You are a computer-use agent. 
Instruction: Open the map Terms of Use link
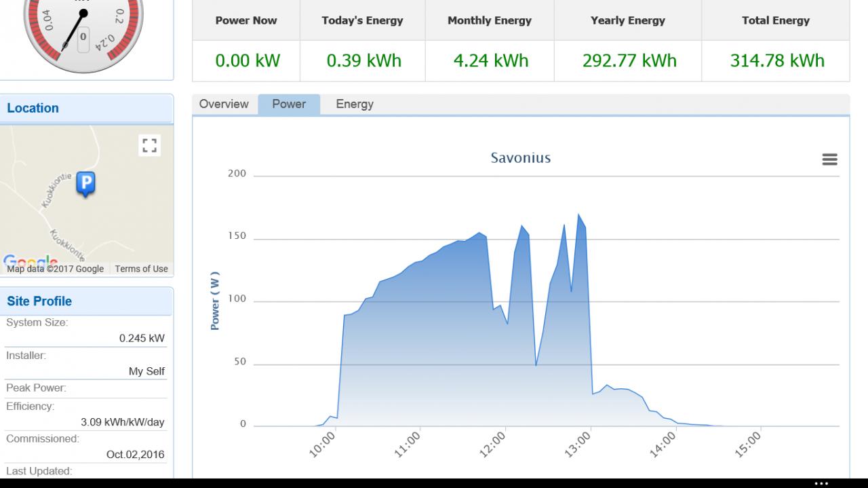coord(141,269)
